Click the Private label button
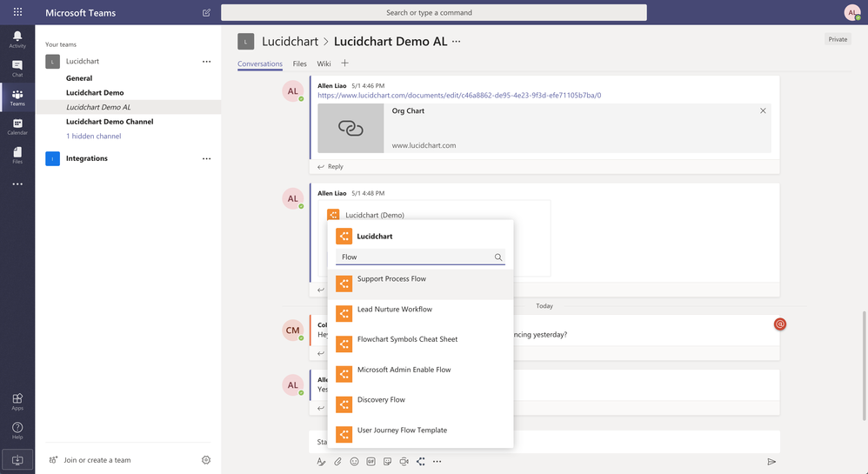 point(838,39)
